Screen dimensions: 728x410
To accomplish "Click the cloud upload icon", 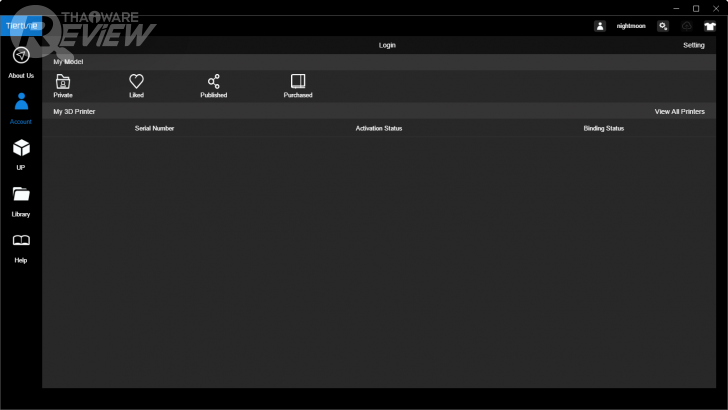I will point(687,26).
